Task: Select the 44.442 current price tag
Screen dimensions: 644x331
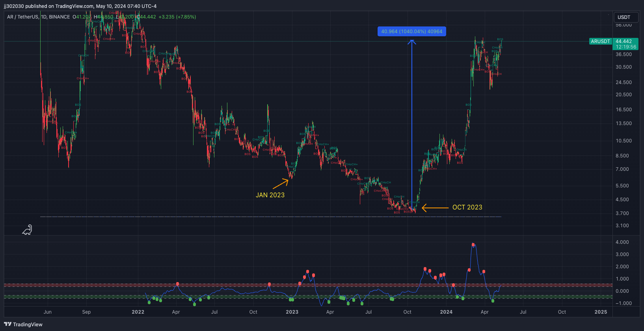Action: pyautogui.click(x=624, y=41)
